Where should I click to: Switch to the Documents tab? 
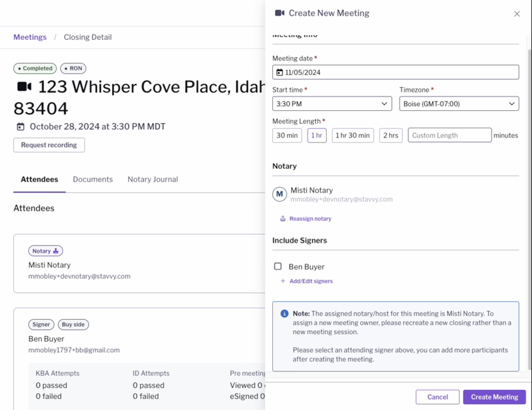point(93,179)
